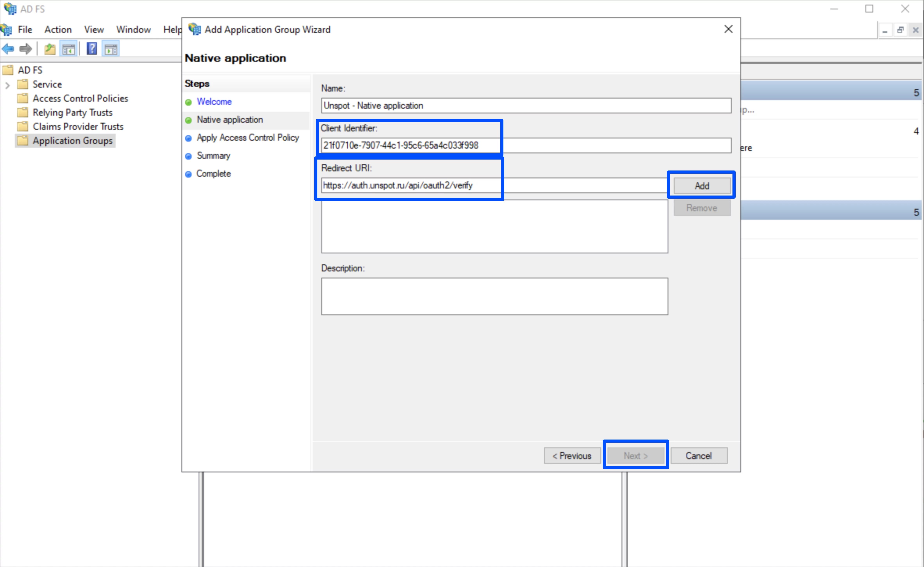Open the Action menu

pos(58,30)
